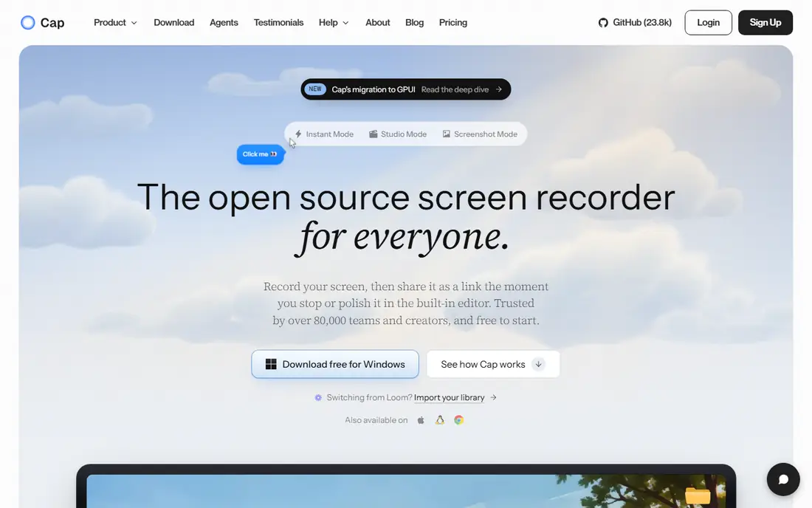
Task: Click the Cap's migration to GPUI text
Action: point(374,89)
